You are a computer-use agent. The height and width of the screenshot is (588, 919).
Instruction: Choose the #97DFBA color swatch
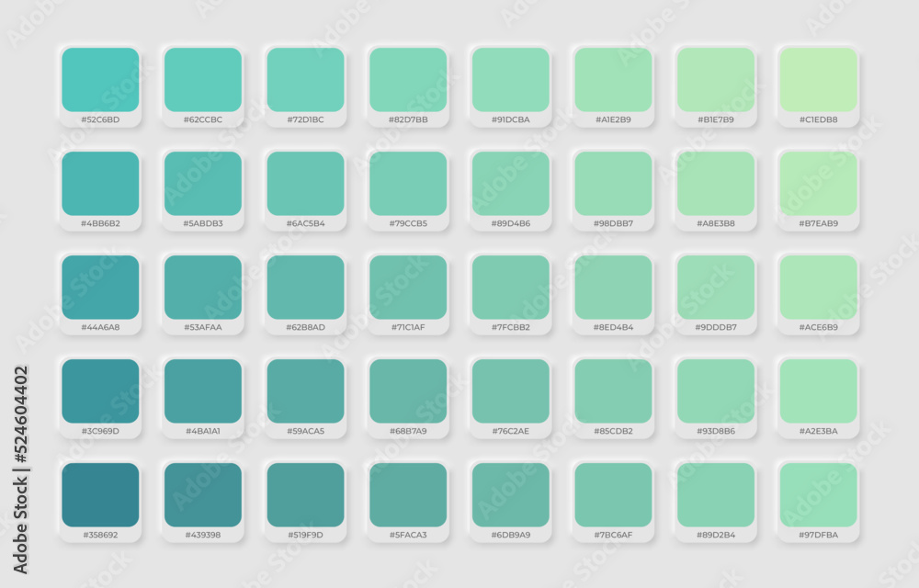pos(818,494)
